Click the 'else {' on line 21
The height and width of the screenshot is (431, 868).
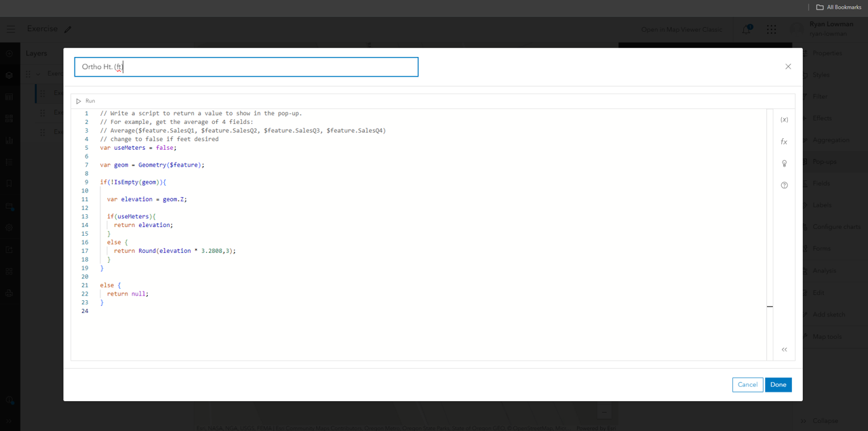click(x=111, y=285)
